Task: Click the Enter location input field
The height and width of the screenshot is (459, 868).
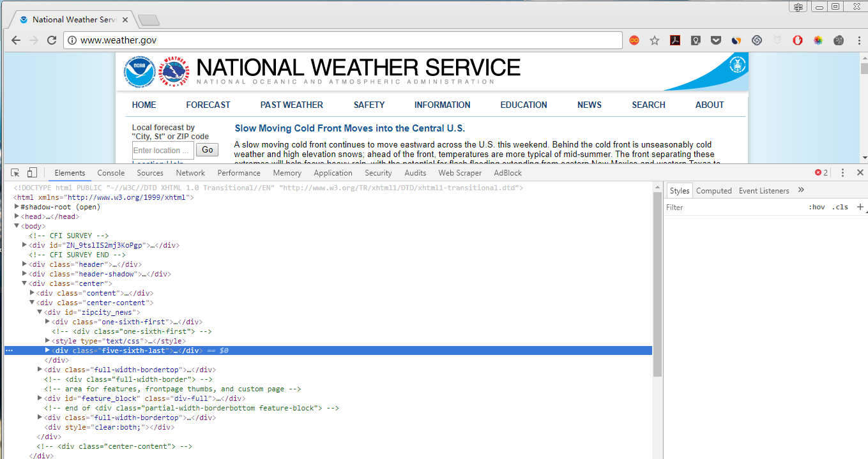Action: (x=163, y=151)
